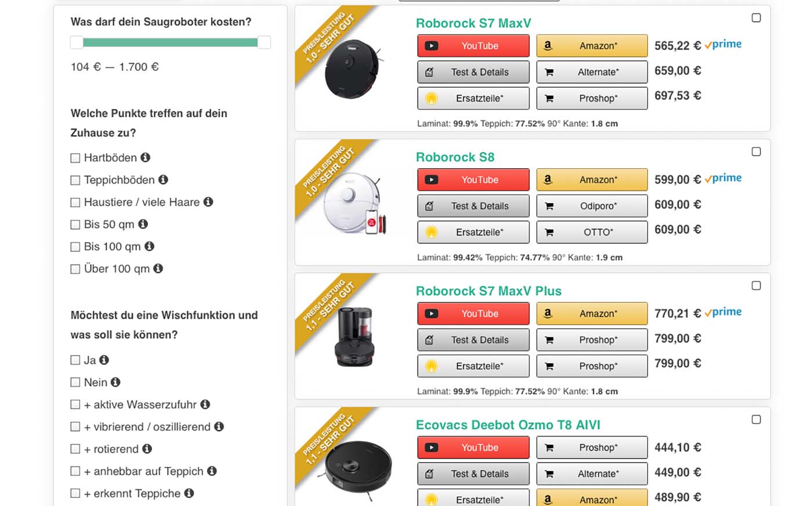812x506 pixels.
Task: Click info icon next to erkennt Teppiche
Action: 189,493
